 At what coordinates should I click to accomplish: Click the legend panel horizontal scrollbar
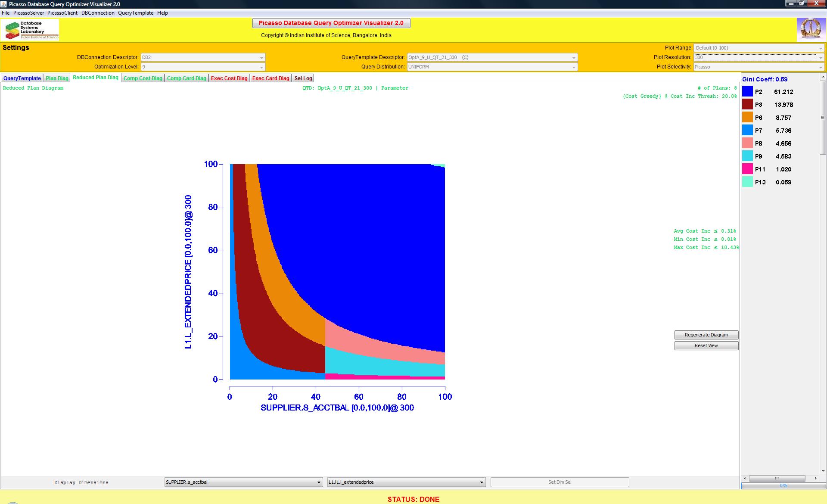[x=777, y=478]
